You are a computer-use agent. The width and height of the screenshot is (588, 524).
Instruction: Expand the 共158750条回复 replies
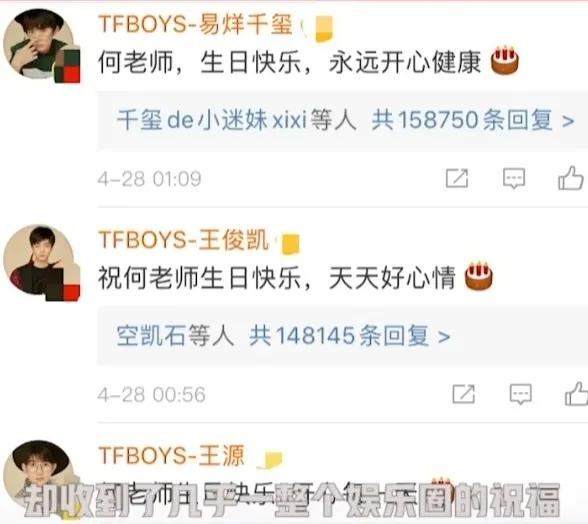472,120
